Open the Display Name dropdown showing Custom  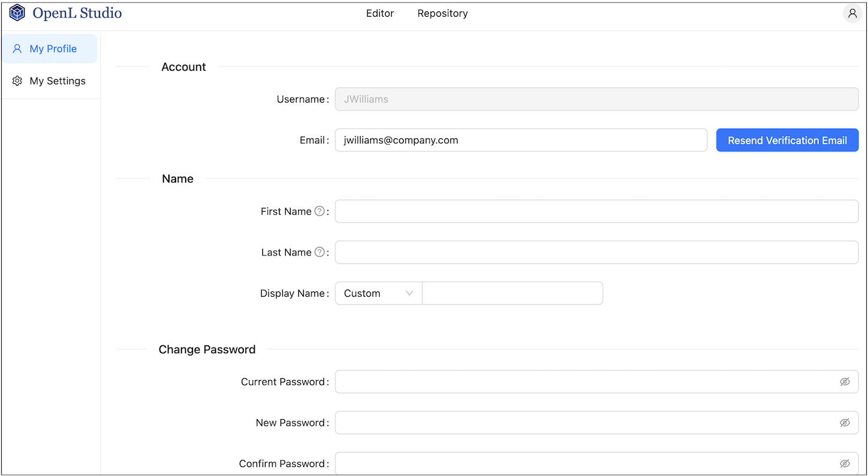coord(377,293)
